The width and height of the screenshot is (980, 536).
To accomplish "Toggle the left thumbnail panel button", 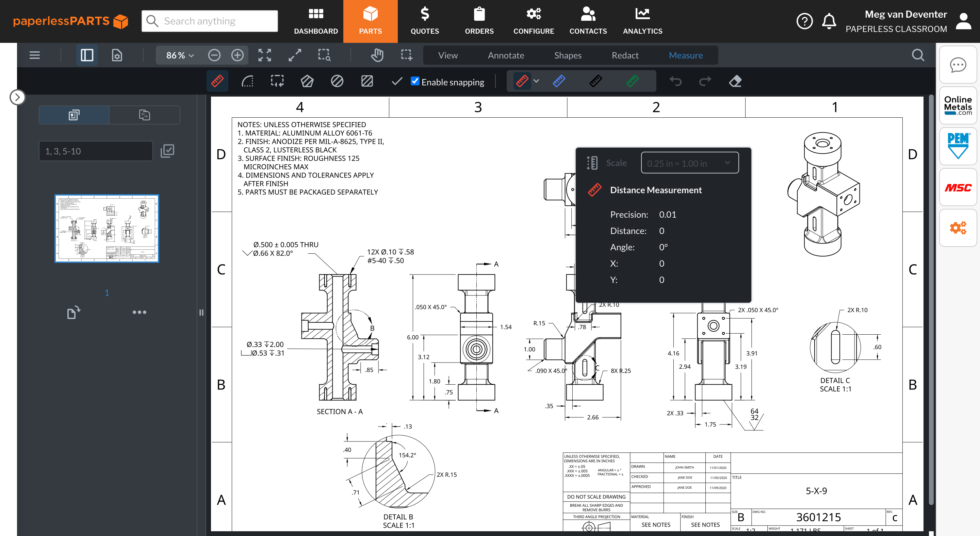I will [x=87, y=55].
